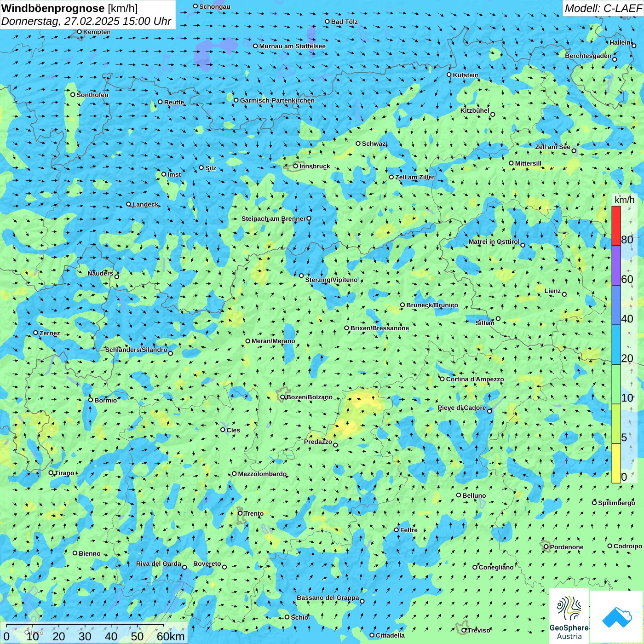Click the 'Codroipo' label
Viewport: 644px width, 644px height.
click(x=628, y=546)
